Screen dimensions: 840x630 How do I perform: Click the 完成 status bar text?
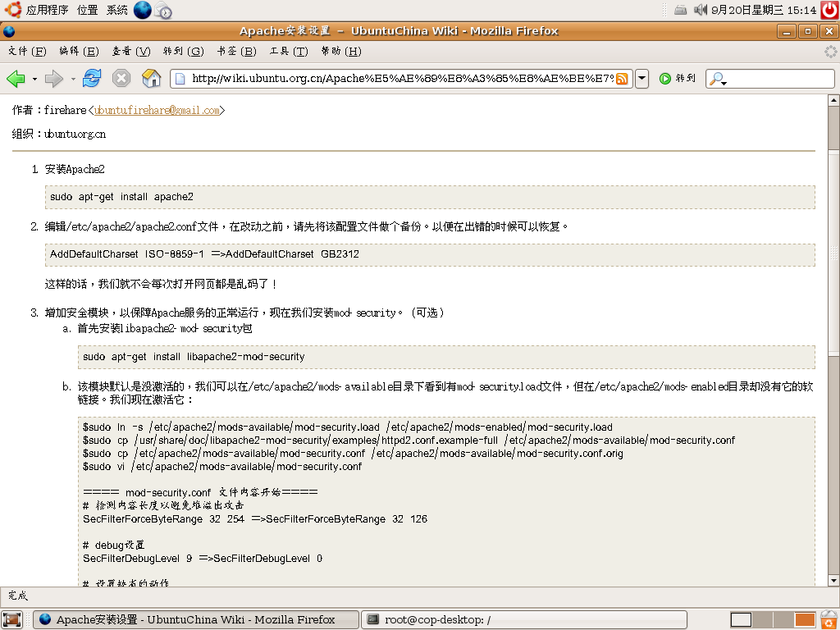coord(18,596)
